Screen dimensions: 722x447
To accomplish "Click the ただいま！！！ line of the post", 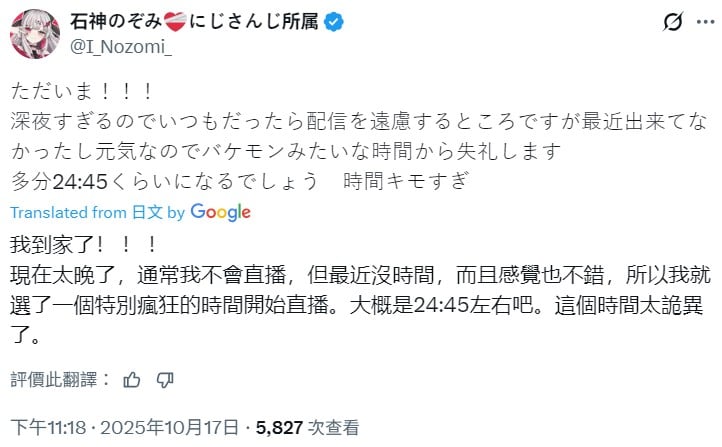I will click(x=82, y=92).
